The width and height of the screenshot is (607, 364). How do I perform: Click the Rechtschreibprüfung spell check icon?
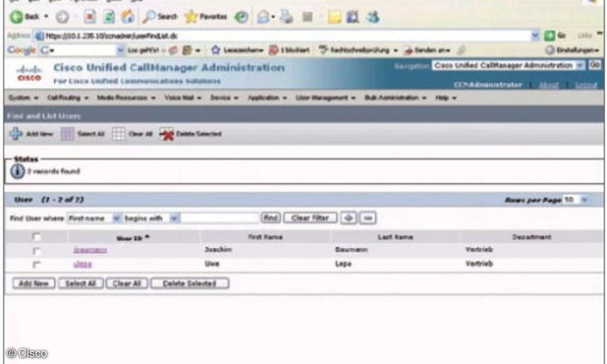pyautogui.click(x=323, y=50)
